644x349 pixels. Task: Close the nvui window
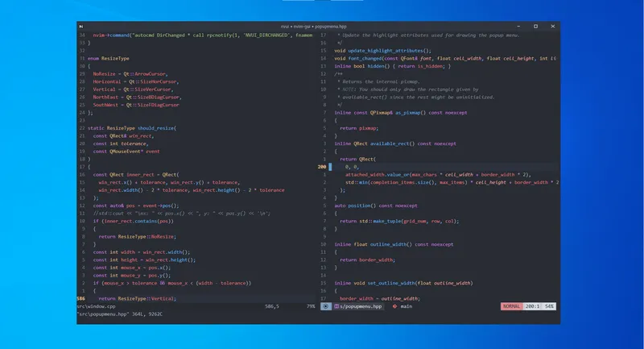pos(553,27)
